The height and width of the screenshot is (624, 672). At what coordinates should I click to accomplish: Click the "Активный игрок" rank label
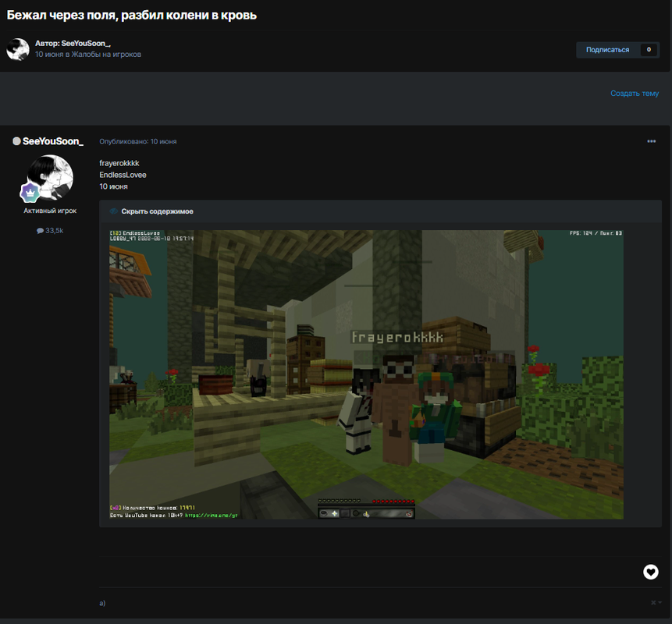50,211
